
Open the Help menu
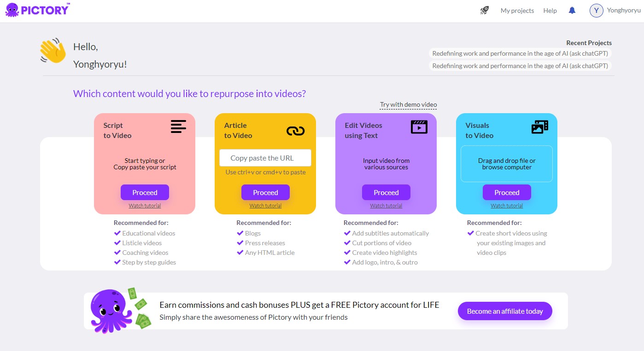click(x=550, y=11)
